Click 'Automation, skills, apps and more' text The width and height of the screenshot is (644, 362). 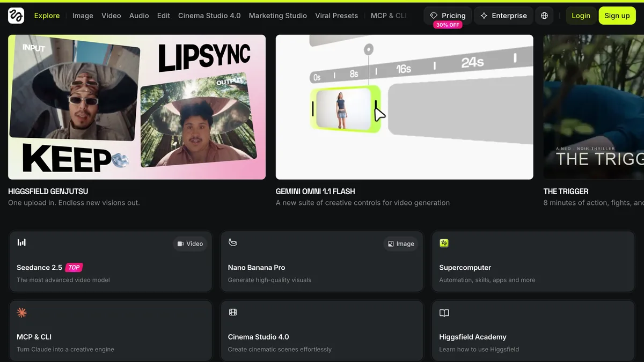click(x=487, y=280)
